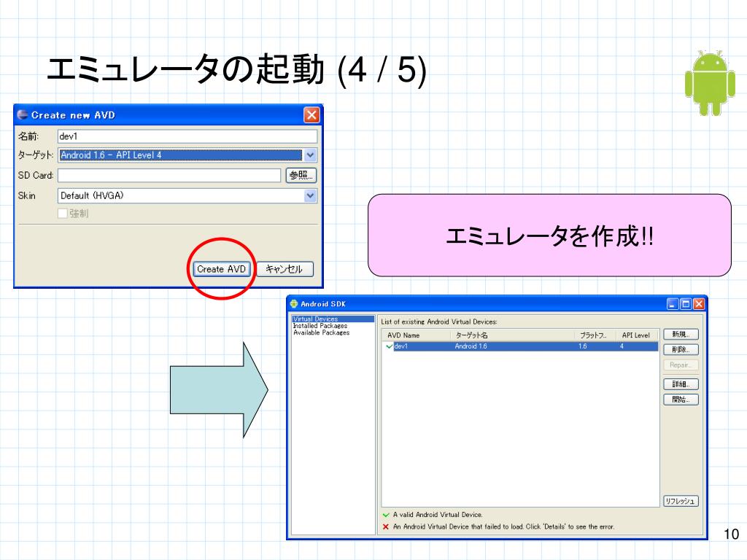Select the dev1 row in AVD list
The image size is (747, 560).
(x=521, y=346)
